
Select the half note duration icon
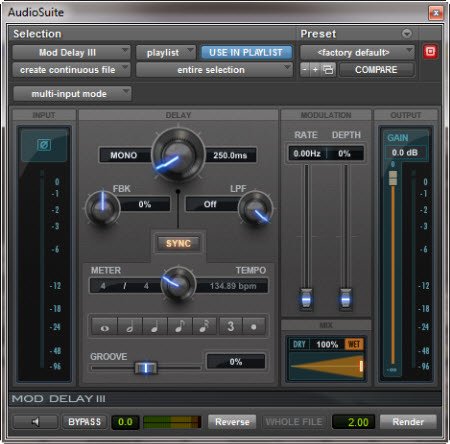130,326
